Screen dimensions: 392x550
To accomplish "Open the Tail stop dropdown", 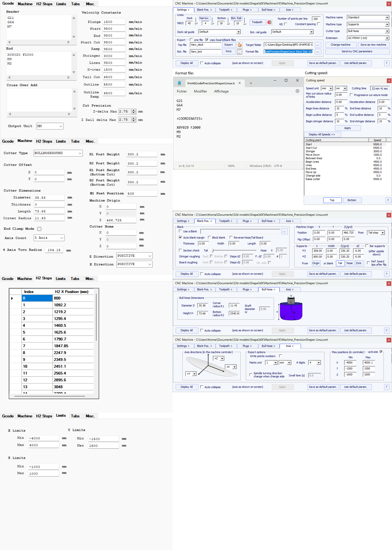I will point(383,233).
